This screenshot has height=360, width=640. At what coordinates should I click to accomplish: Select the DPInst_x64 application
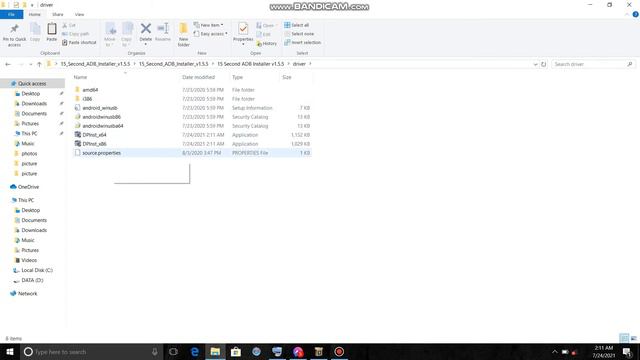[x=94, y=135]
